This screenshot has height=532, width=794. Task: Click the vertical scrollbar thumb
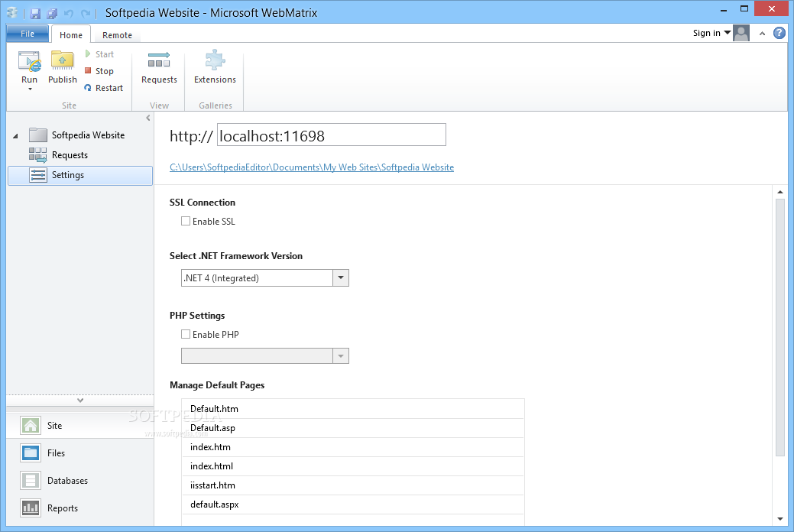click(780, 328)
